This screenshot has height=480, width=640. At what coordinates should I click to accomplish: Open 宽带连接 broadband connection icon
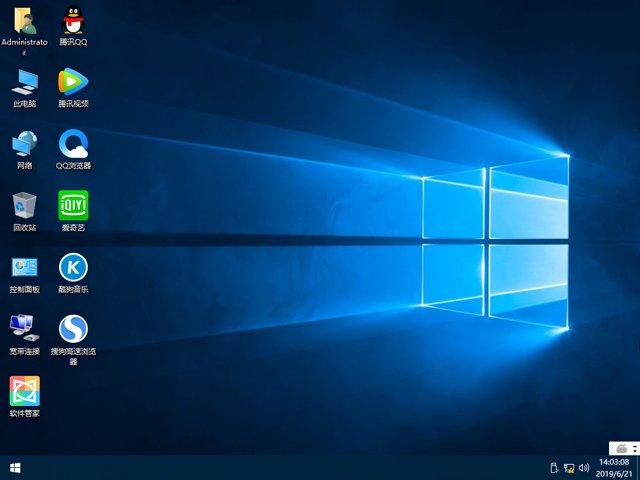(24, 329)
